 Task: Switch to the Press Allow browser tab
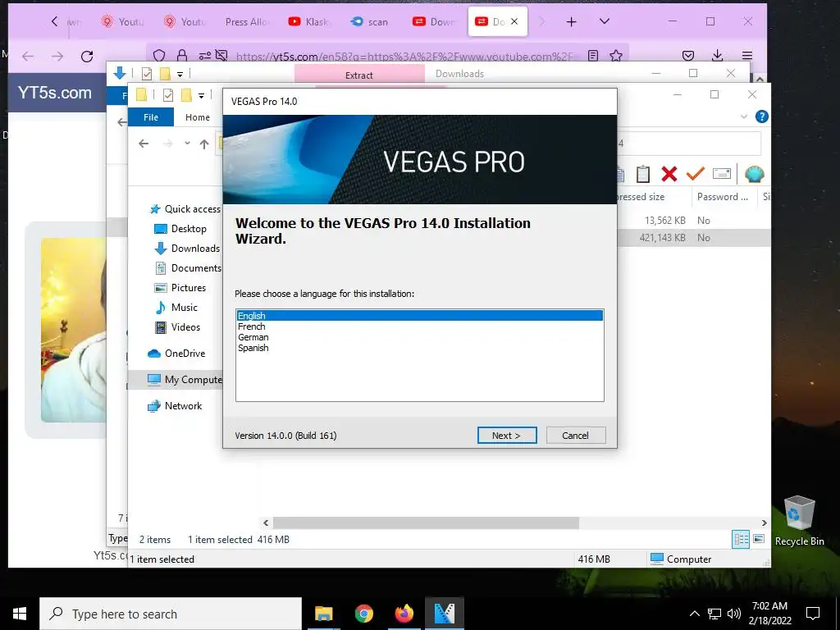[x=248, y=22]
